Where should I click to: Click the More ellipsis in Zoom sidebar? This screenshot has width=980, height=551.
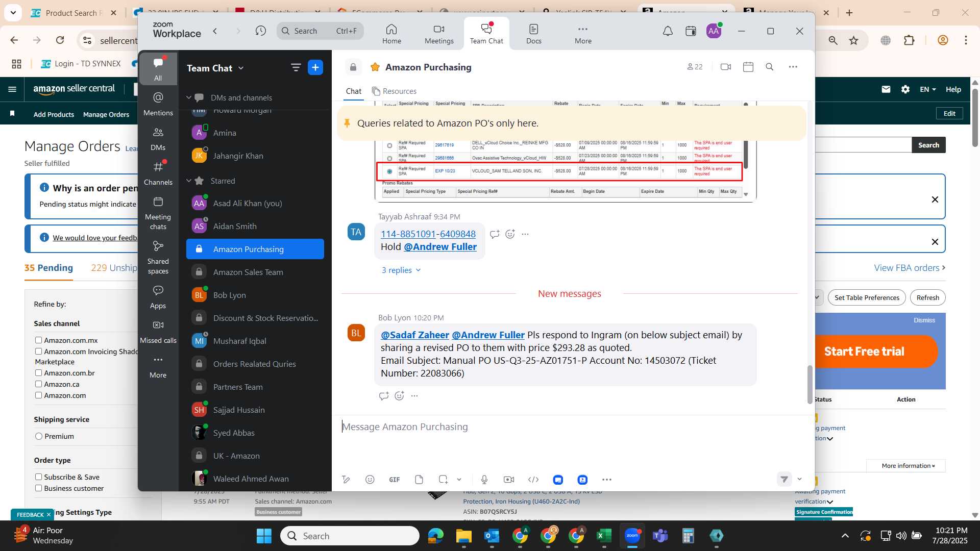(x=158, y=366)
